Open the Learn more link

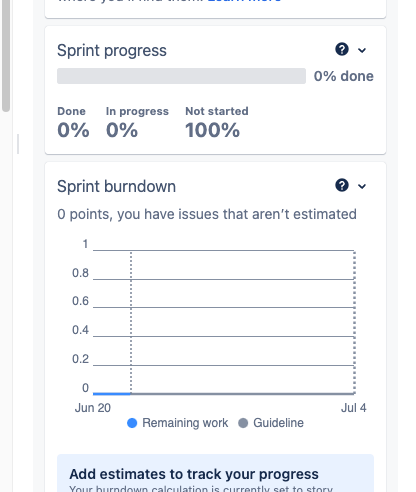244,1
